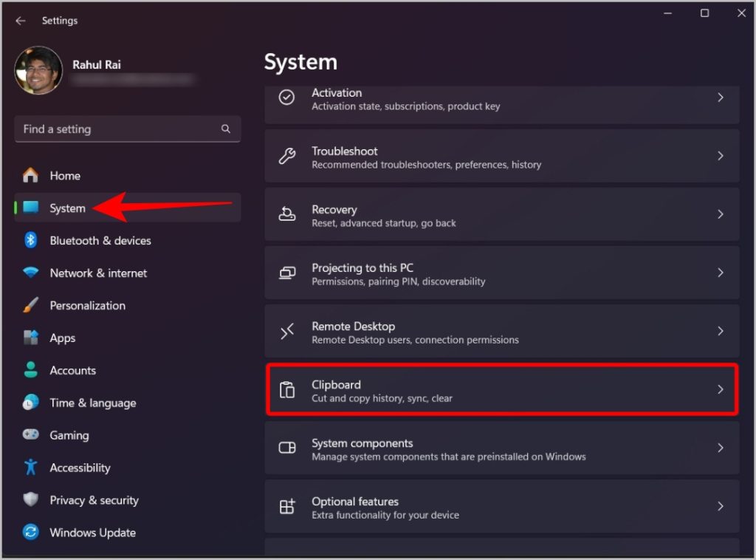
Task: Click 'Manage system components' description text
Action: click(448, 457)
